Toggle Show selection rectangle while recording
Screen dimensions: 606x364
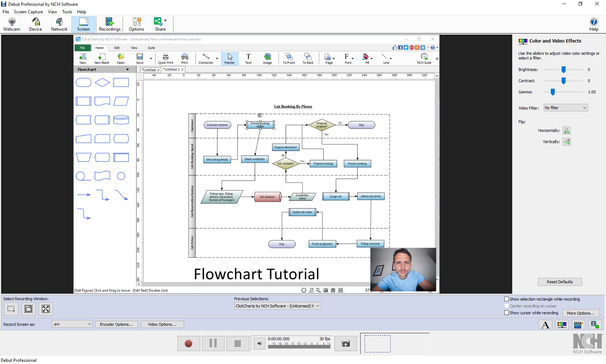[x=506, y=299]
